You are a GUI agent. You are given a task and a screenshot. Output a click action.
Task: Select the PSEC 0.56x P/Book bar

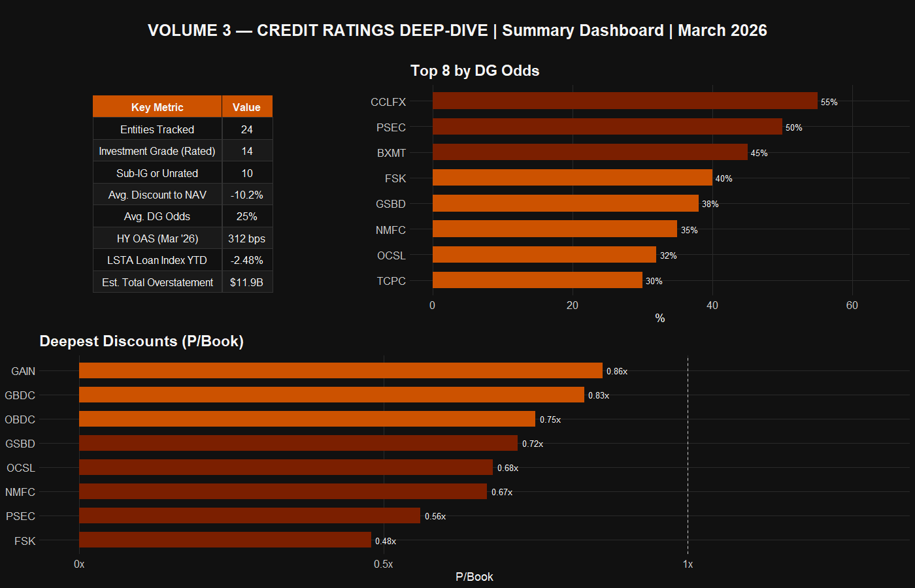[x=249, y=515]
